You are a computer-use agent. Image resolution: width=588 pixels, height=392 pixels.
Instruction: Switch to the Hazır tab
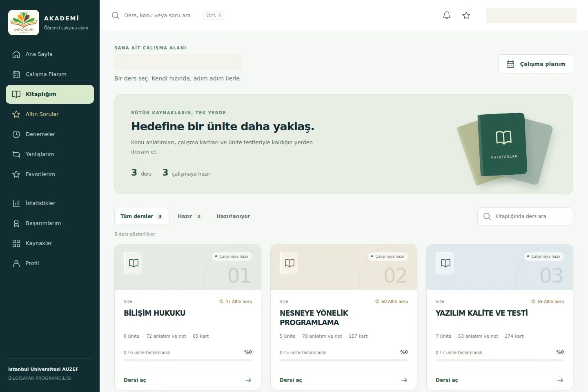coord(189,216)
